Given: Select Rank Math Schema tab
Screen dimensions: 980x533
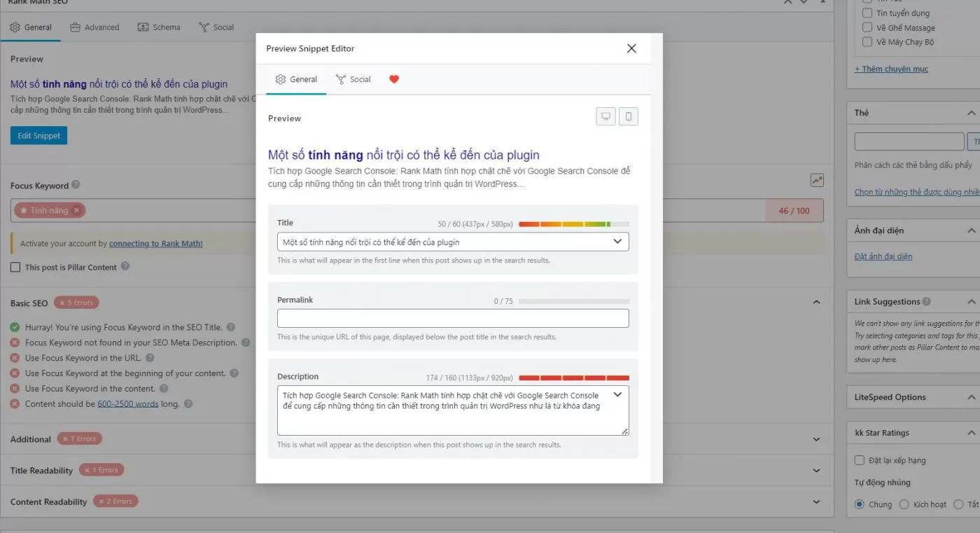Looking at the screenshot, I should (159, 27).
